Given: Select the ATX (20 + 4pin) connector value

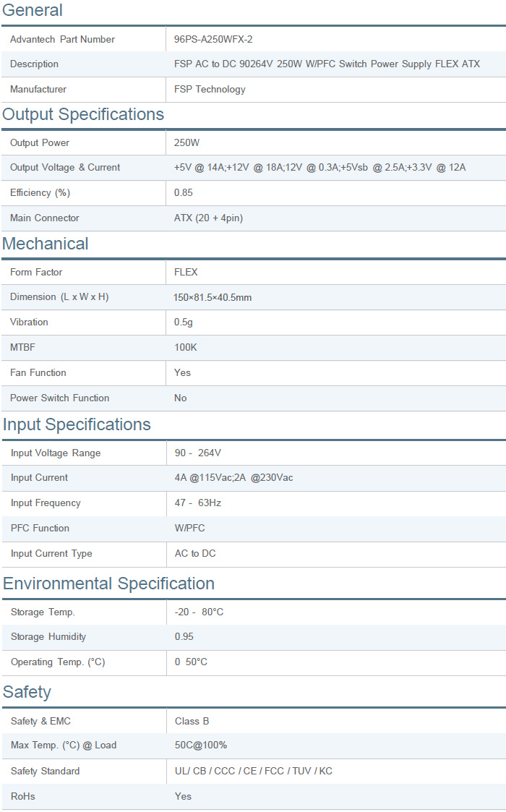Looking at the screenshot, I should point(209,218).
